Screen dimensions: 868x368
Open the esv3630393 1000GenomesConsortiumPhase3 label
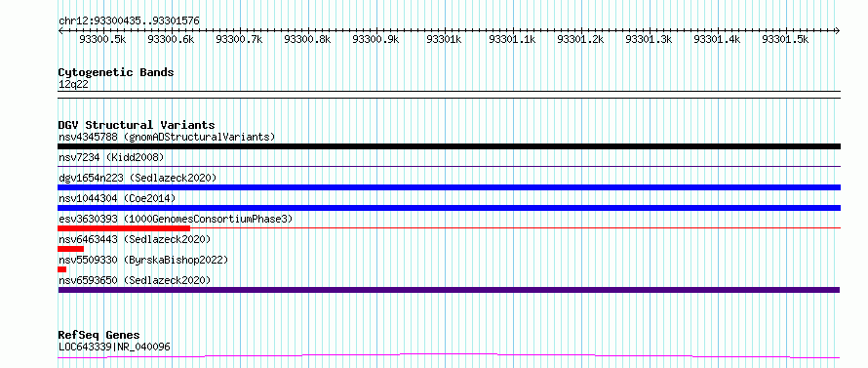176,219
